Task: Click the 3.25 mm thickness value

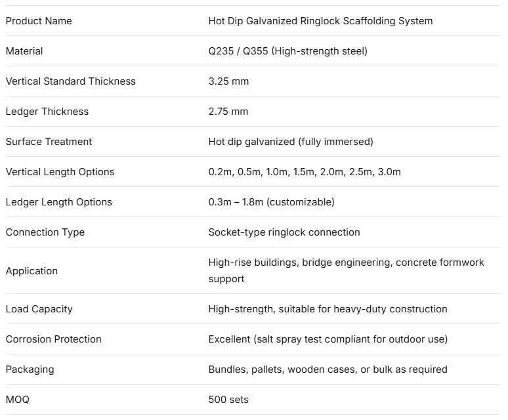Action: pos(228,81)
